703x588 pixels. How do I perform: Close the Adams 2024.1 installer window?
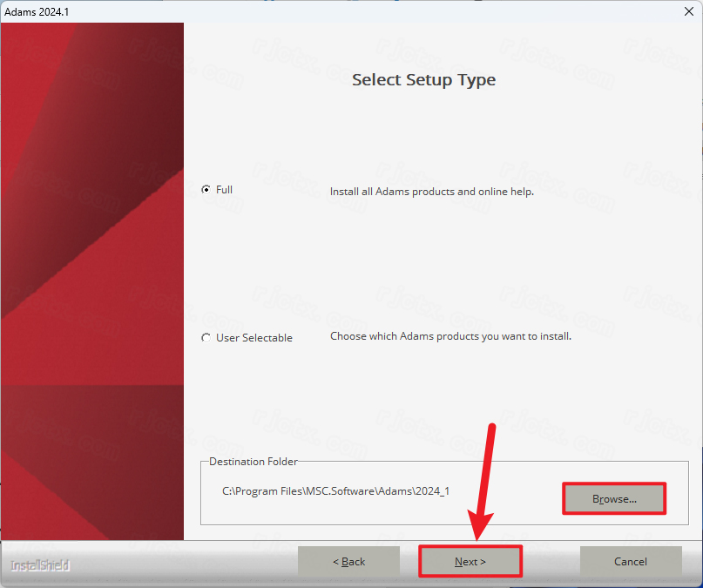(689, 11)
